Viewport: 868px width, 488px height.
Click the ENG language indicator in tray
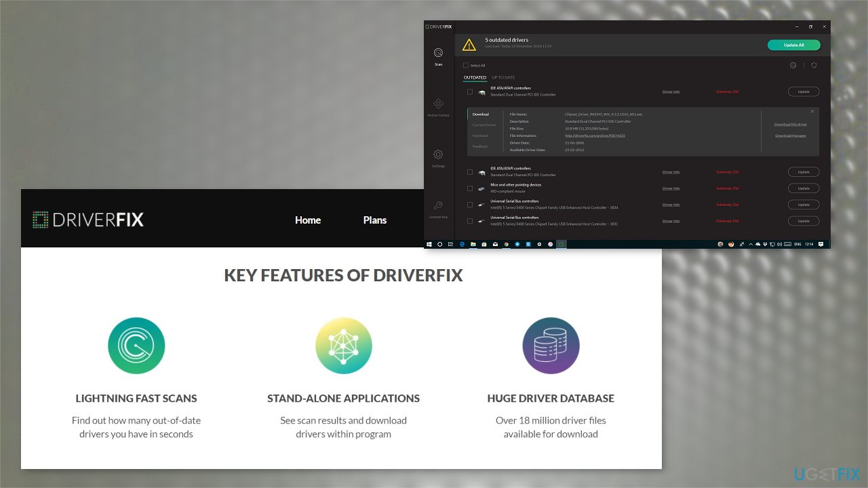pos(797,244)
